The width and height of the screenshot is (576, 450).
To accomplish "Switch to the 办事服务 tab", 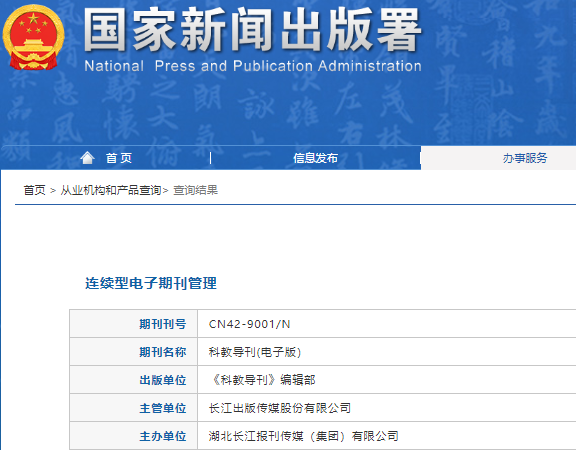I will 525,158.
